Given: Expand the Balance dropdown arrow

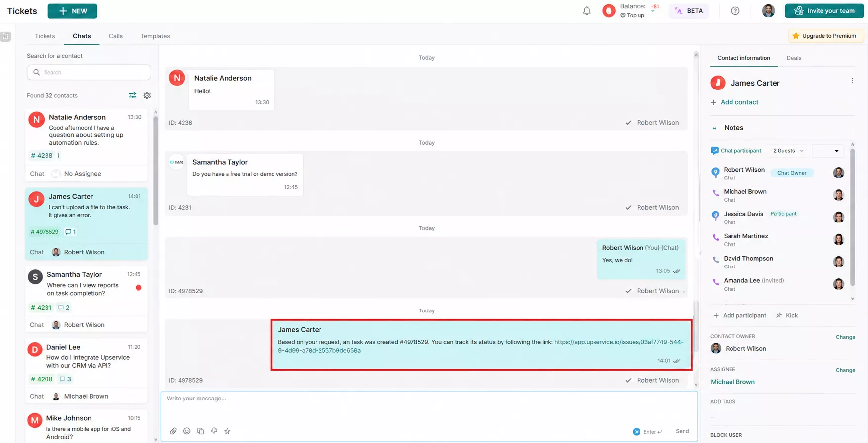Looking at the screenshot, I should pos(654,11).
